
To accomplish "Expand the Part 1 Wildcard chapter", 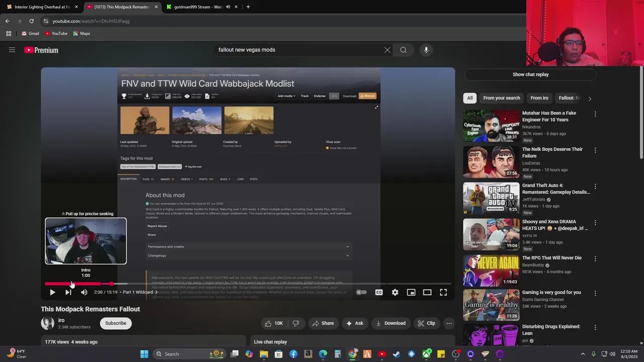I will tap(140, 292).
